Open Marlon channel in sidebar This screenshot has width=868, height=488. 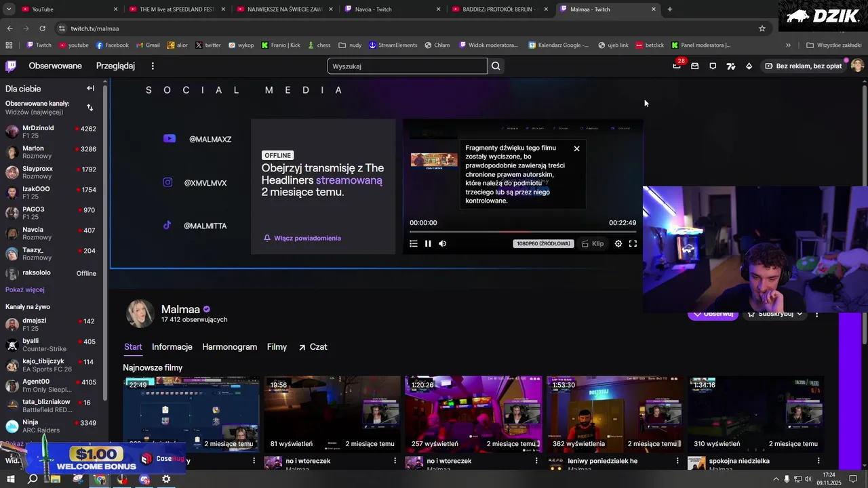[x=51, y=152]
